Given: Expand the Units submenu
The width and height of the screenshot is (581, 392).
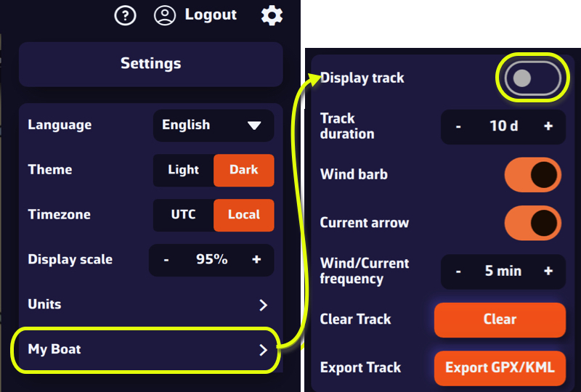Looking at the screenshot, I should (x=263, y=305).
